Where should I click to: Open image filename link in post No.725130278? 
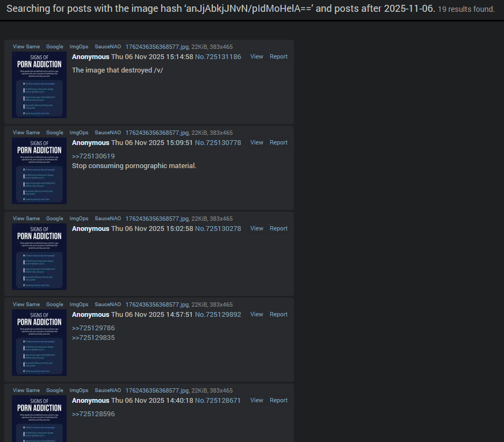[x=157, y=219]
